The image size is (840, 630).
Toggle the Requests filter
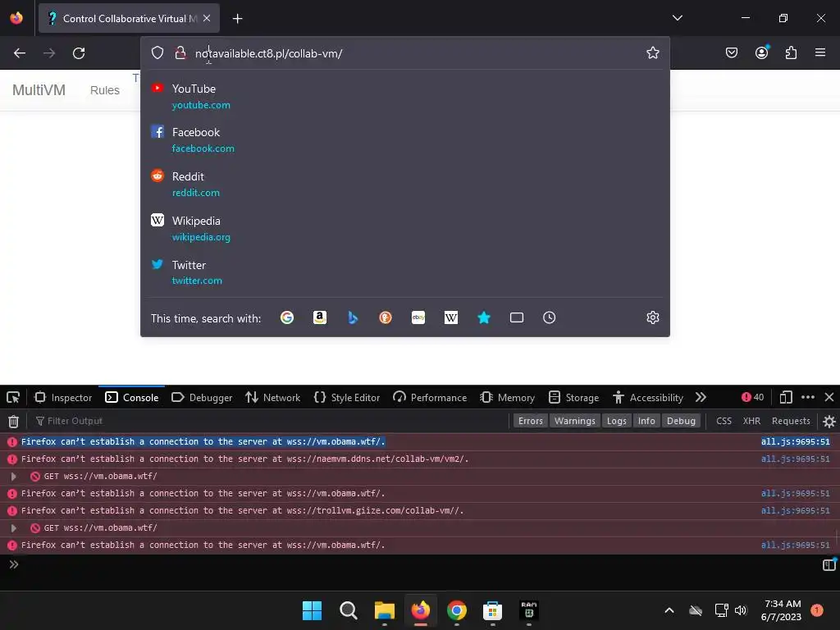(791, 421)
